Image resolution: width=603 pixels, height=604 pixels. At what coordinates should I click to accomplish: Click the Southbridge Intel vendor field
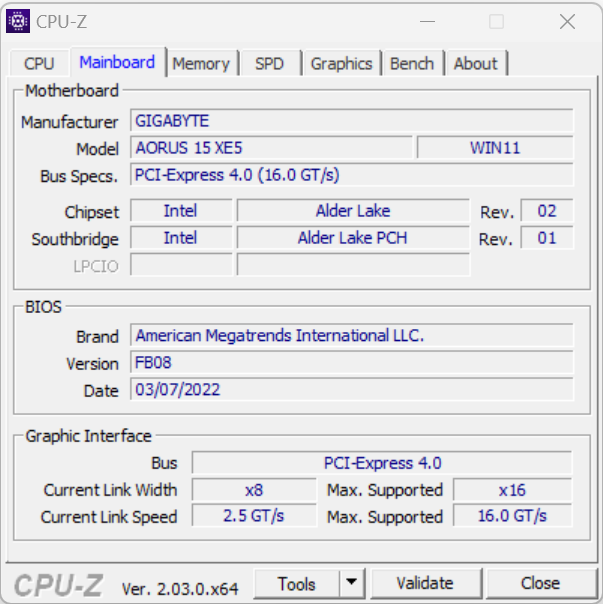pos(181,237)
